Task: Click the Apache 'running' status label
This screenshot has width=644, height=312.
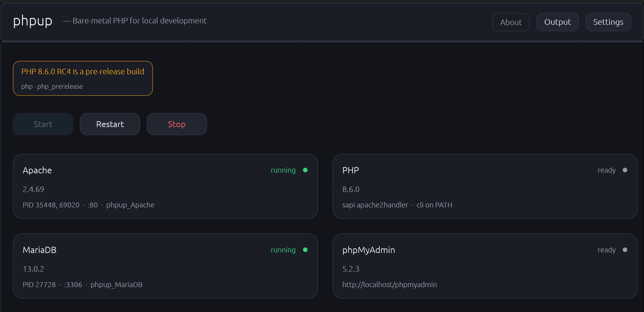Action: coord(283,171)
